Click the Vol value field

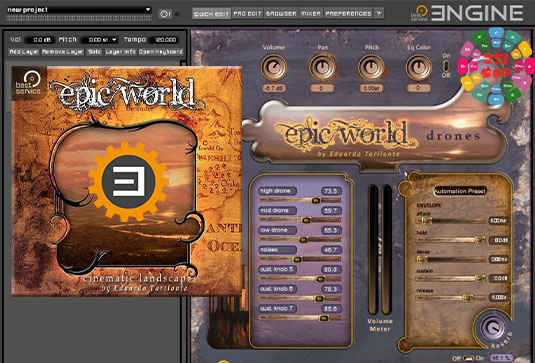[x=40, y=40]
